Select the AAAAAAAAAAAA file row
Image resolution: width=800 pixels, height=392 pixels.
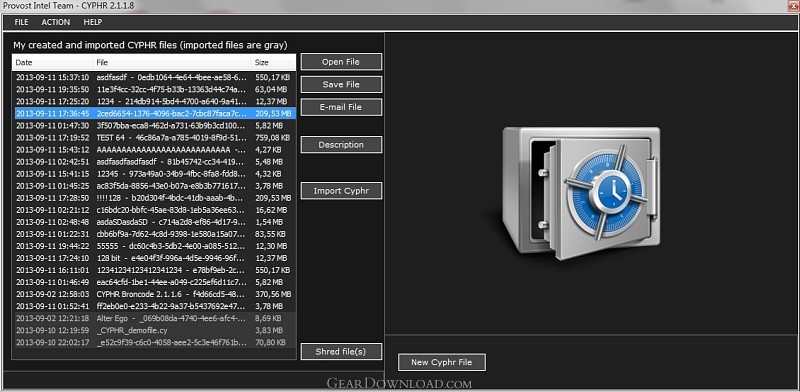[x=154, y=150]
